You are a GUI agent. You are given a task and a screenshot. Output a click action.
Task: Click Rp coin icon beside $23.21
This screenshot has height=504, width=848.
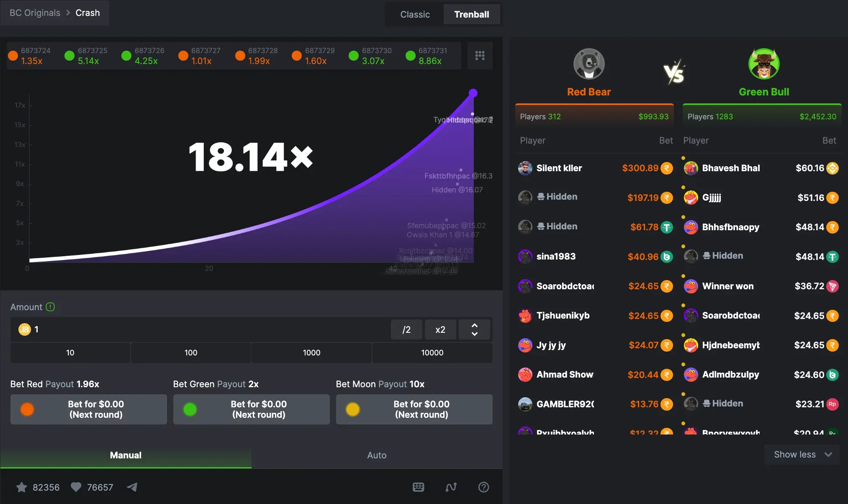click(833, 404)
